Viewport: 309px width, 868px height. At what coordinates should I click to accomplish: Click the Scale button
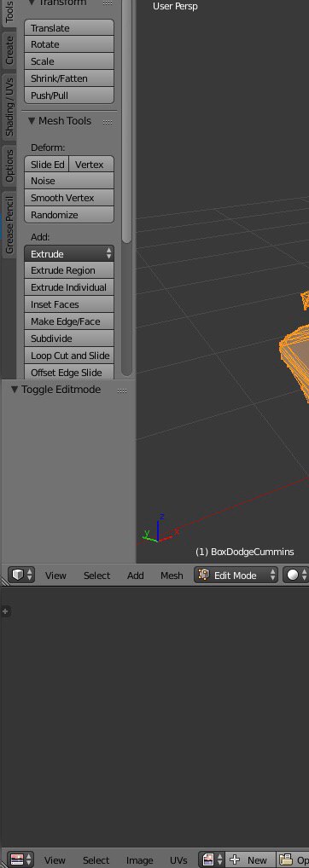click(x=69, y=61)
